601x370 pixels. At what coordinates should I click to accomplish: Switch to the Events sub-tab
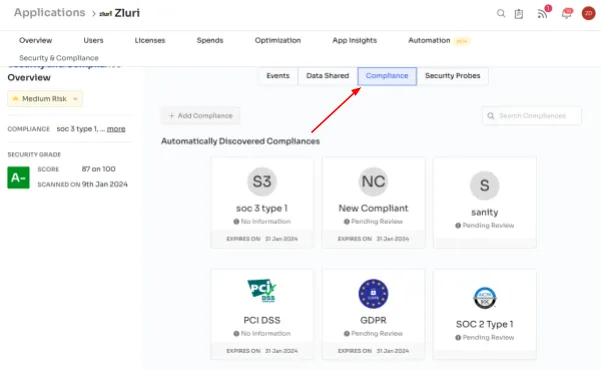pos(278,76)
